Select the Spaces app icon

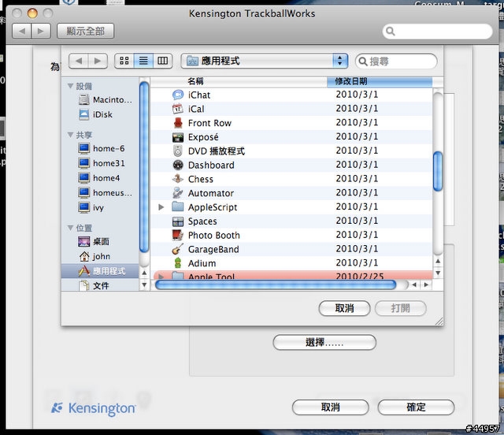[178, 221]
